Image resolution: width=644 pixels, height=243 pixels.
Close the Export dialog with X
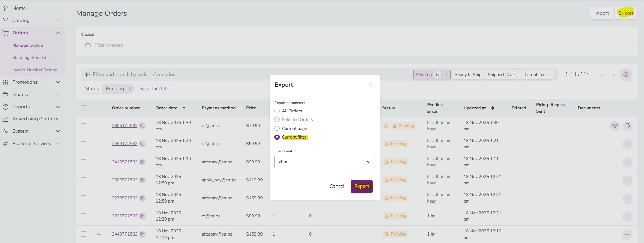(x=370, y=85)
